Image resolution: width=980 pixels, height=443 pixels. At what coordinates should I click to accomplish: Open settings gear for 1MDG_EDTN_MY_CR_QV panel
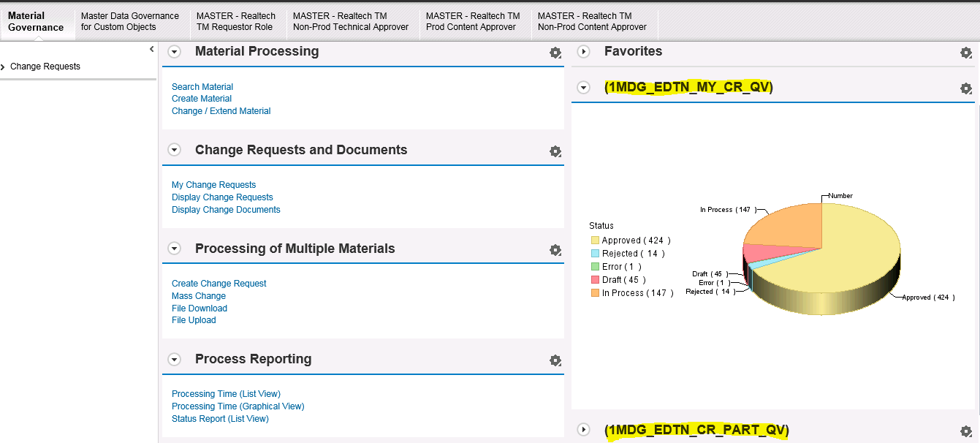pos(965,88)
